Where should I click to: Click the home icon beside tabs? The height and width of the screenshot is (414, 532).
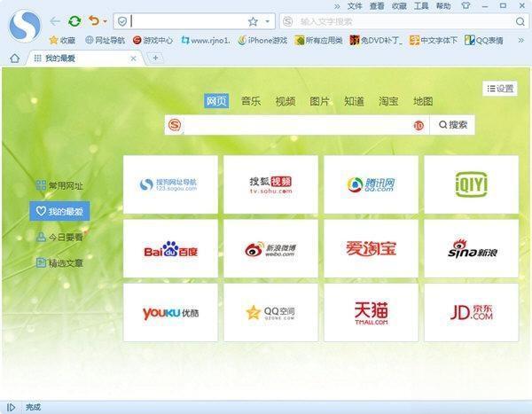[x=14, y=59]
